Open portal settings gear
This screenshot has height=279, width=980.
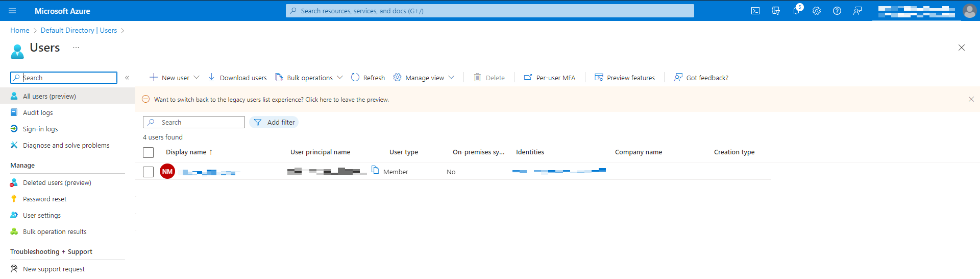pos(817,11)
